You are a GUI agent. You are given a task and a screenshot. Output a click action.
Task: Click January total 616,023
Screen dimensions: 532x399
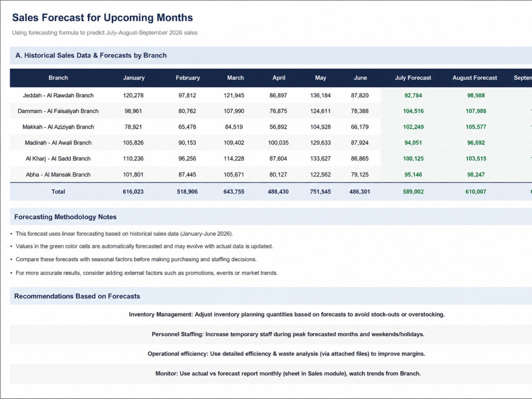[x=134, y=192]
